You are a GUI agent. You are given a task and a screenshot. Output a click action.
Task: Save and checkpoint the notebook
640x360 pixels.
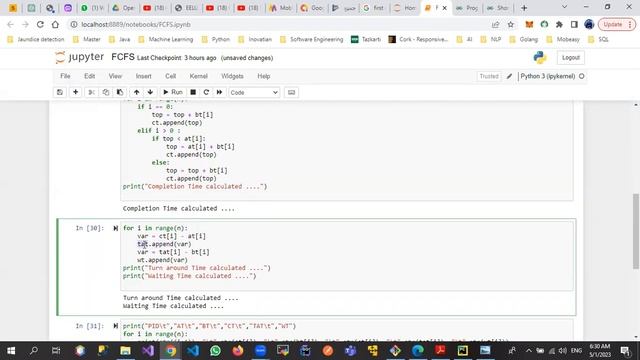pyautogui.click(x=60, y=92)
